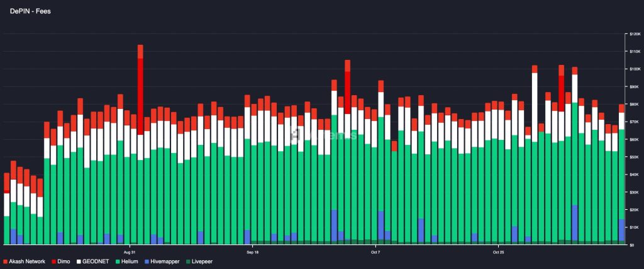Click the Akash Network legend color swatch
Screen dimensions: 644x269
click(x=6, y=261)
